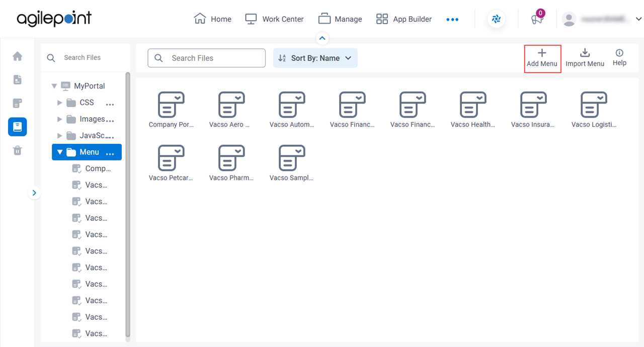Open Help via the info icon
This screenshot has width=644, height=347.
click(619, 53)
